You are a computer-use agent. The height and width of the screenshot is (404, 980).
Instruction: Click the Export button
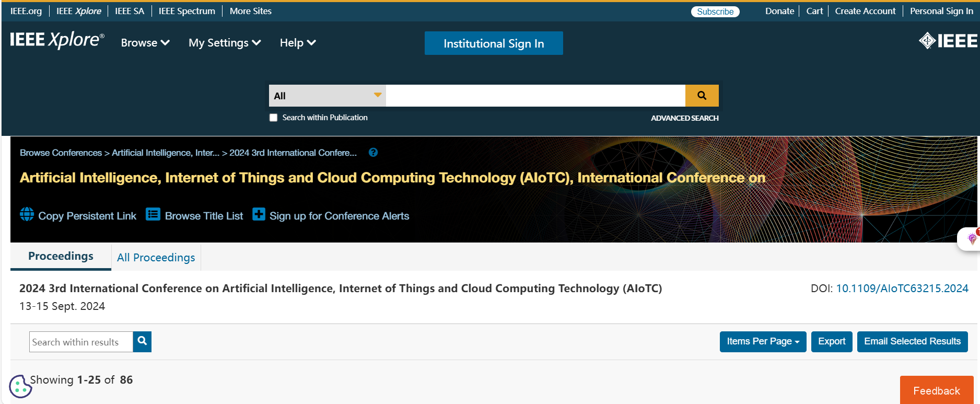click(832, 342)
